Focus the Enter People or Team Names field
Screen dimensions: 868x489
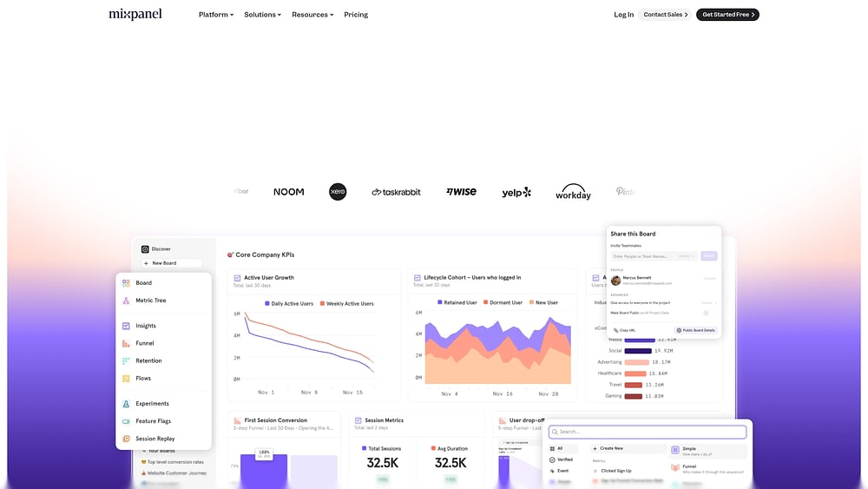click(x=654, y=256)
